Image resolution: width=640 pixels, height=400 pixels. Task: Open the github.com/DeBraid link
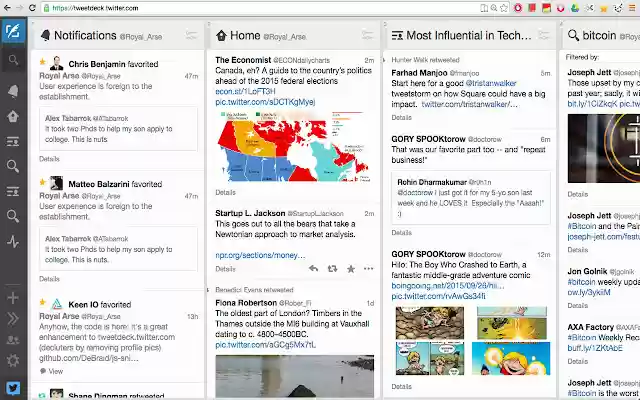(x=89, y=358)
